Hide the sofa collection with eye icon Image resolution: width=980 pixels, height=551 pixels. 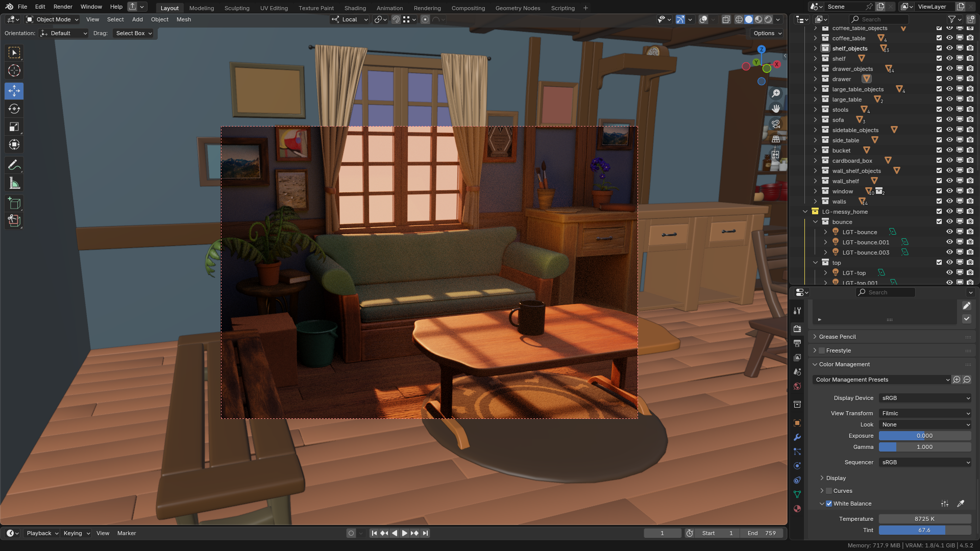pos(949,120)
